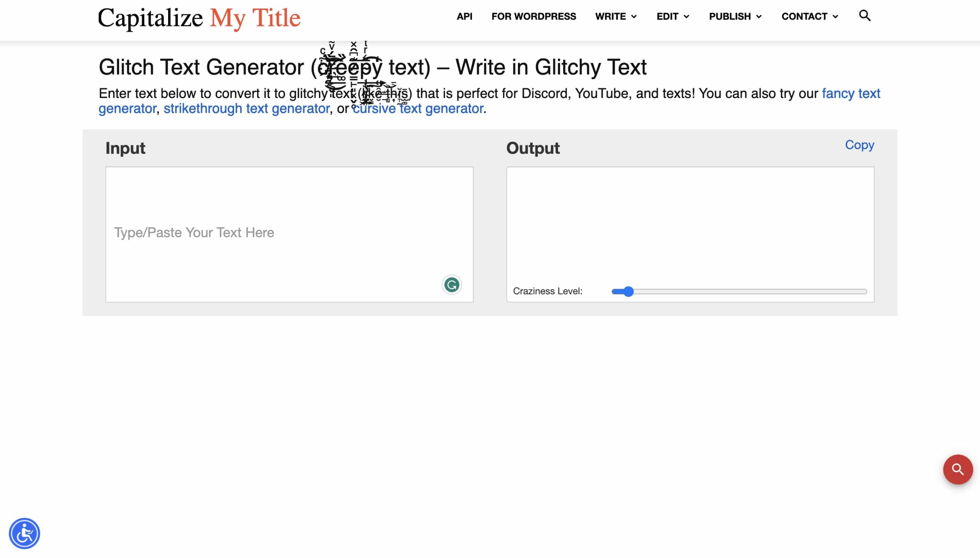The width and height of the screenshot is (980, 558).
Task: Click the CONTACT menu dropdown arrow
Action: pyautogui.click(x=836, y=16)
